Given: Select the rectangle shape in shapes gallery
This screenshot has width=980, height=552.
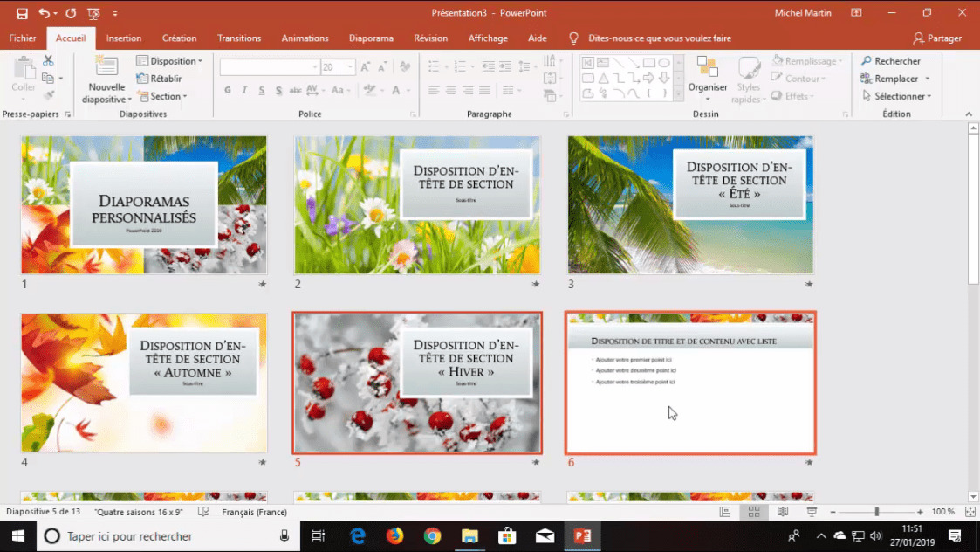Looking at the screenshot, I should (x=648, y=63).
